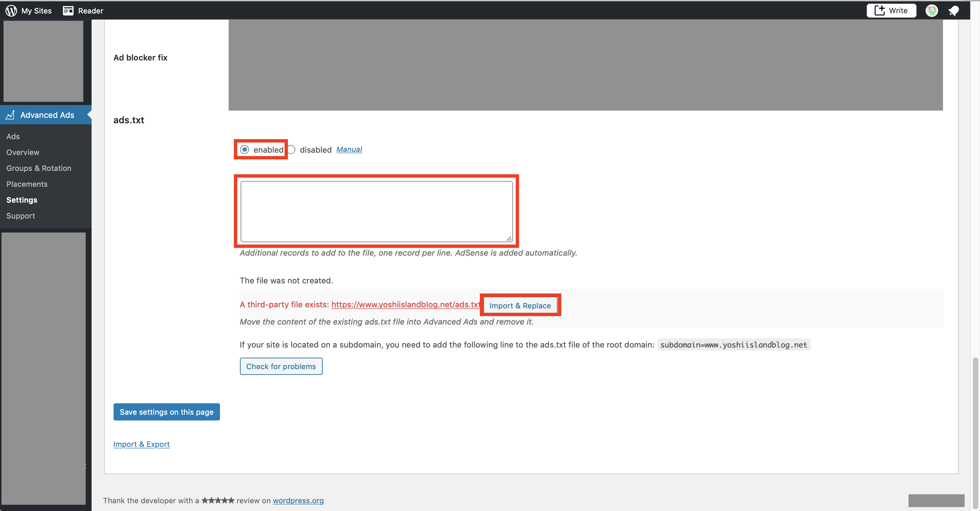The width and height of the screenshot is (980, 511).
Task: Click Check for problems
Action: (281, 366)
